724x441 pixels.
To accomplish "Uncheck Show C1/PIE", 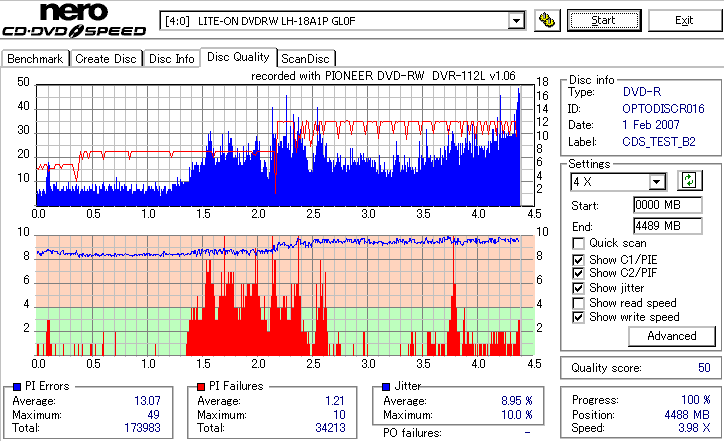I will click(x=578, y=260).
